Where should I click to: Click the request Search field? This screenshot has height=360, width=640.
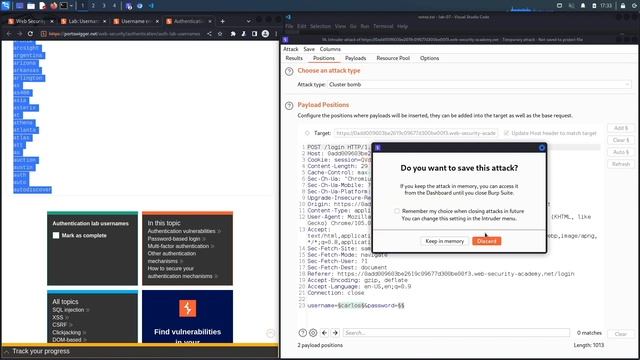456,333
